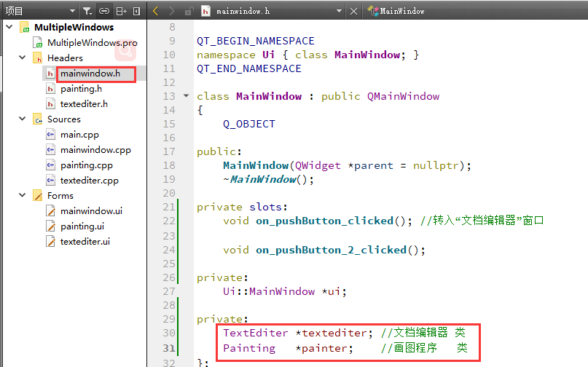This screenshot has width=588, height=367.
Task: Click Q_OBJECT macro text
Action: tap(249, 124)
